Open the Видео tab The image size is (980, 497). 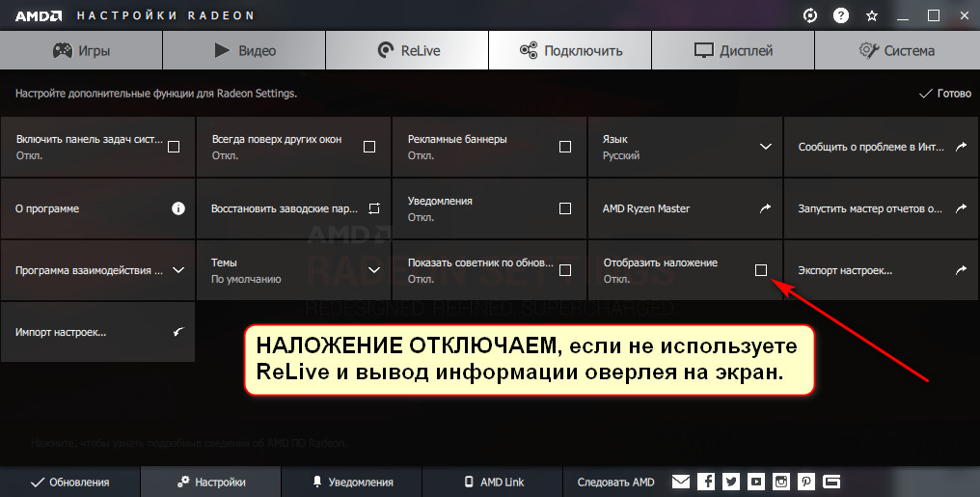244,50
